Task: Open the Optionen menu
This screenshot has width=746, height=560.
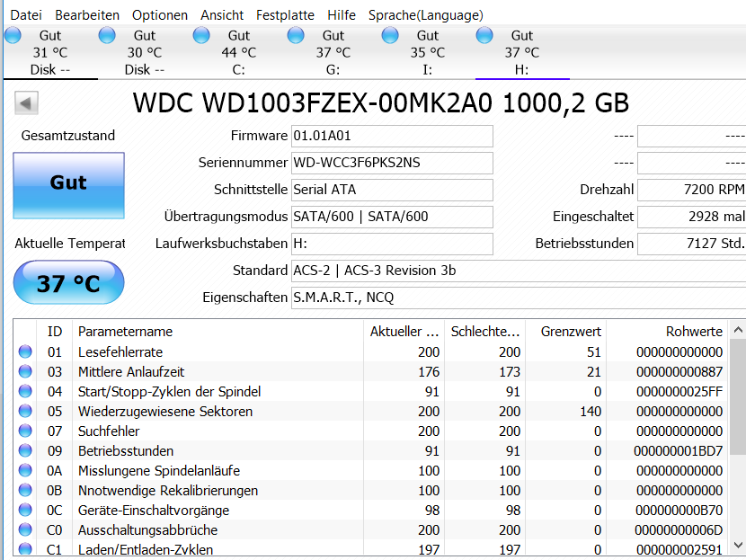Action: (x=160, y=15)
